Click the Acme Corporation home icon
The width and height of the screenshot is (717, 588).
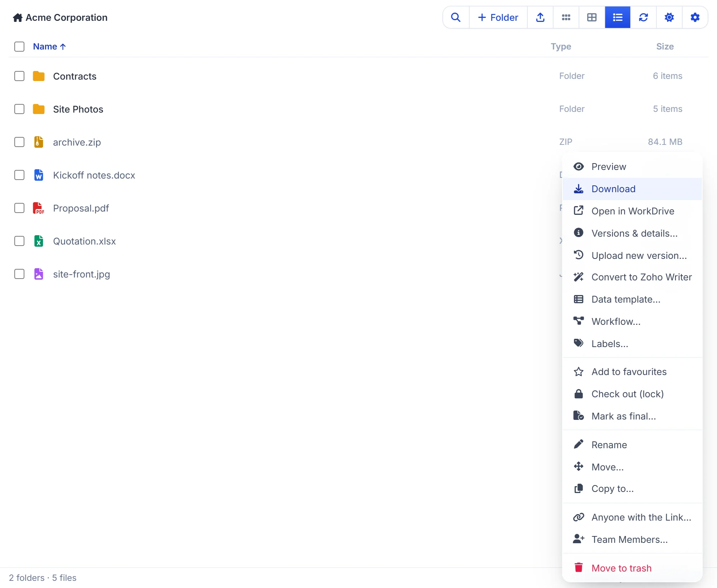point(18,18)
